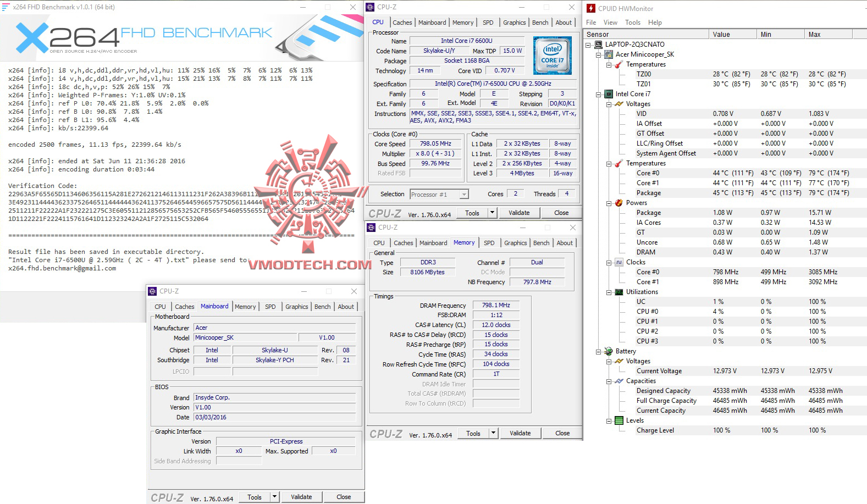This screenshot has height=504, width=867.
Task: Collapse the Battery node
Action: tap(599, 351)
